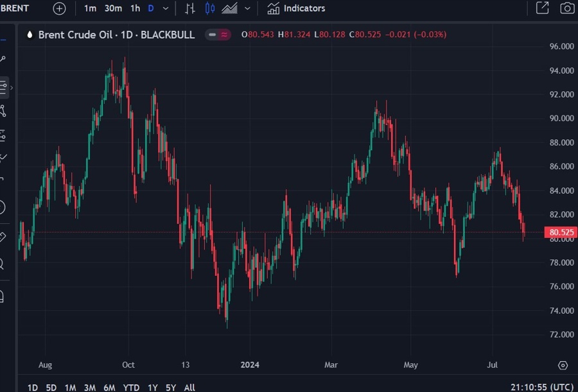Select the trend line drawing tool

coord(2,59)
